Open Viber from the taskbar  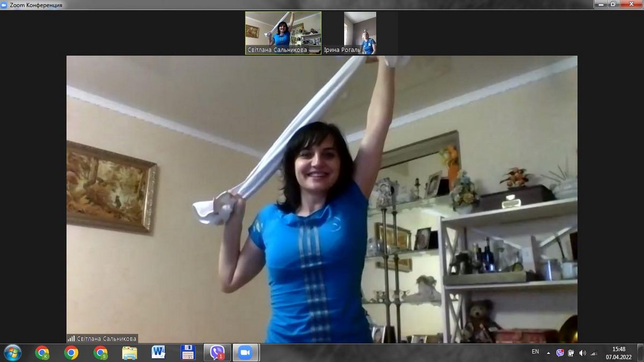pos(217,352)
